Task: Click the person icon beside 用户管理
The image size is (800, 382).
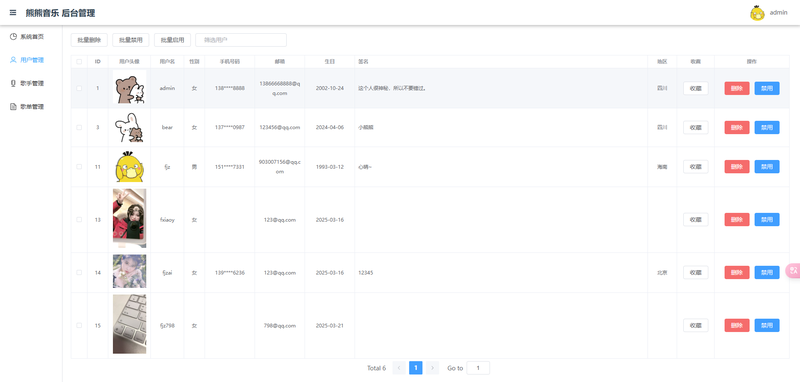Action: click(x=13, y=60)
